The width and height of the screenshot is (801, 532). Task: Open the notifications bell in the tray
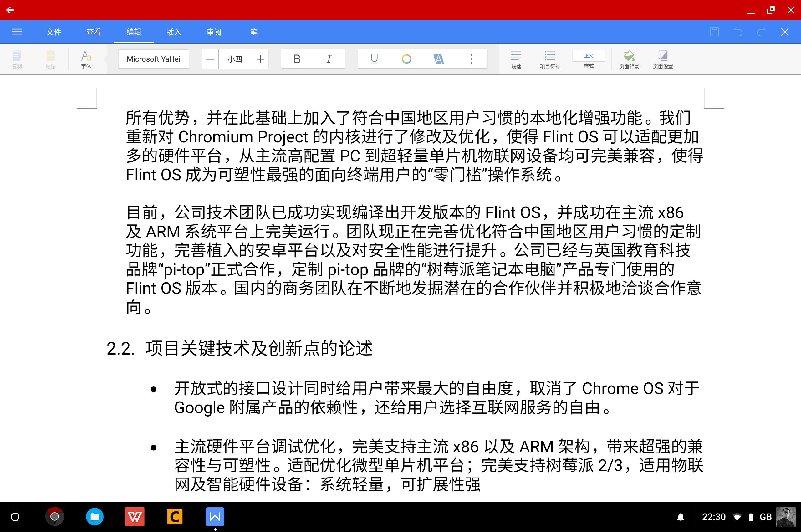[x=681, y=517]
